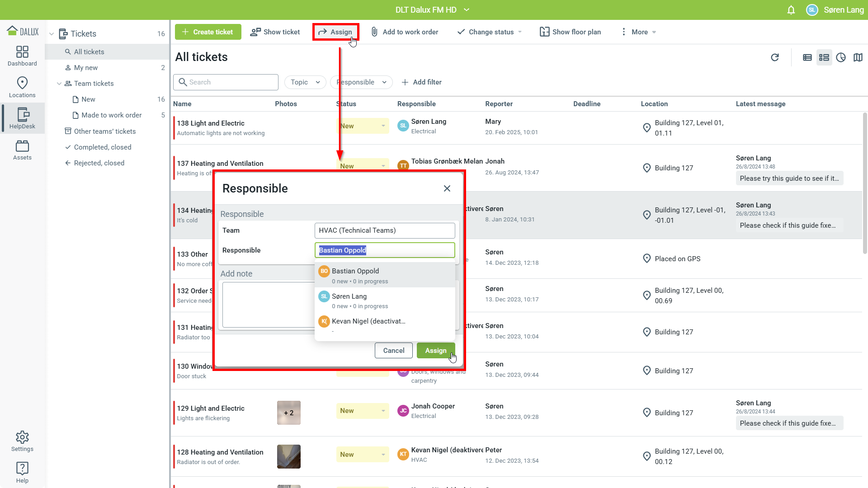Open ticket 129 photo thumbnail

point(288,413)
